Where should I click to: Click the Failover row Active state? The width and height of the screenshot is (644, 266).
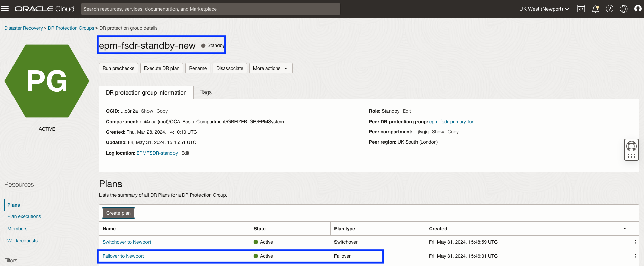coord(263,256)
